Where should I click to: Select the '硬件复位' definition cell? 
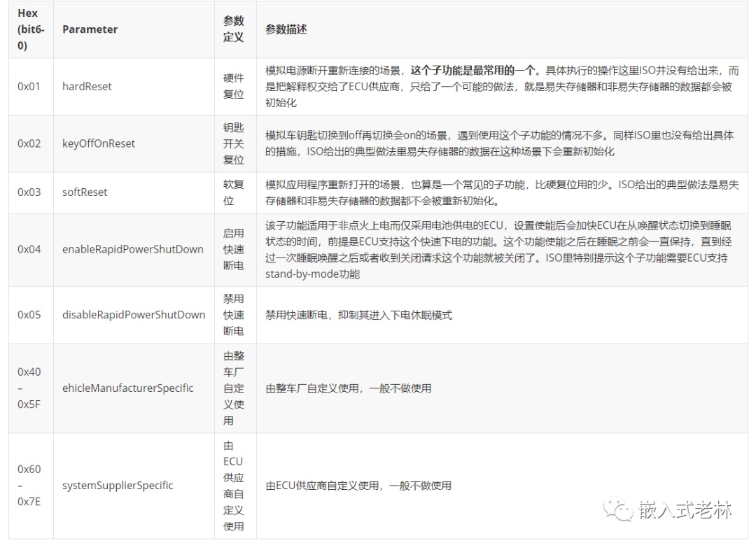point(235,86)
